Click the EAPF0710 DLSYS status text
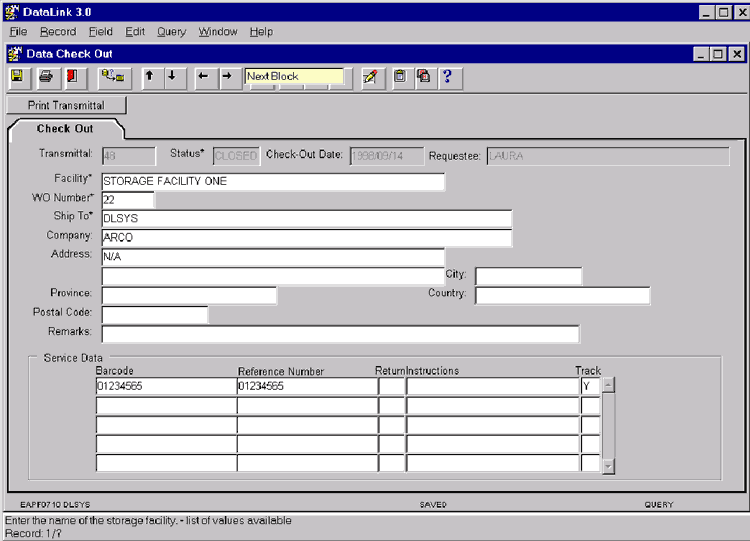The height and width of the screenshot is (541, 750). [x=55, y=505]
